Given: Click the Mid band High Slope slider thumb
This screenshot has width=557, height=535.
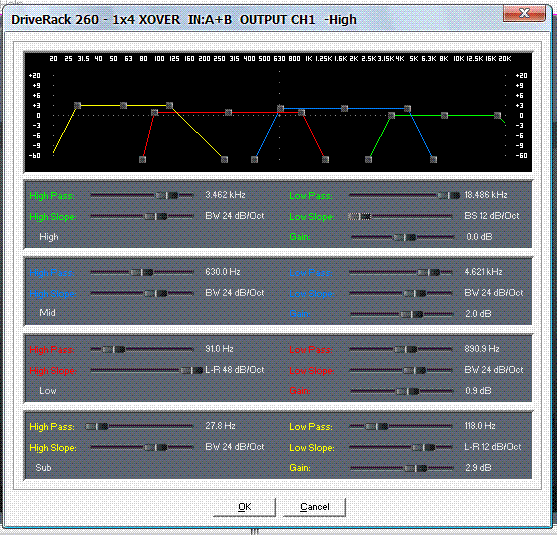Looking at the screenshot, I should (x=156, y=293).
